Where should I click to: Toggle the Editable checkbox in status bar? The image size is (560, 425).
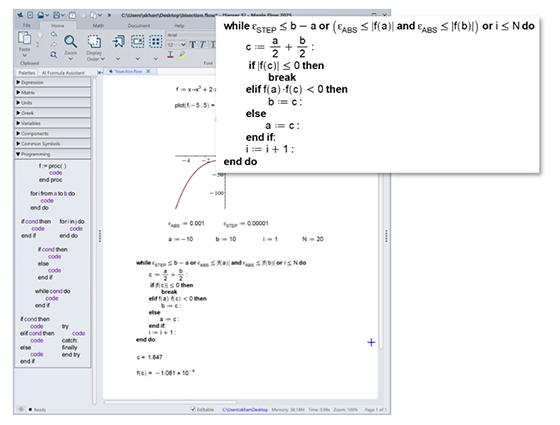193,409
